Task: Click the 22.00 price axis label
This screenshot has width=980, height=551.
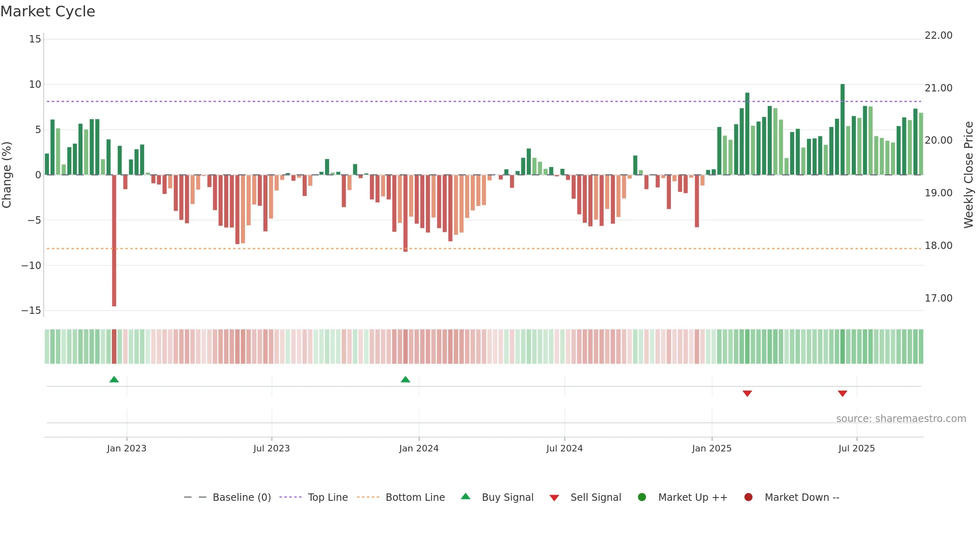Action: pyautogui.click(x=938, y=36)
